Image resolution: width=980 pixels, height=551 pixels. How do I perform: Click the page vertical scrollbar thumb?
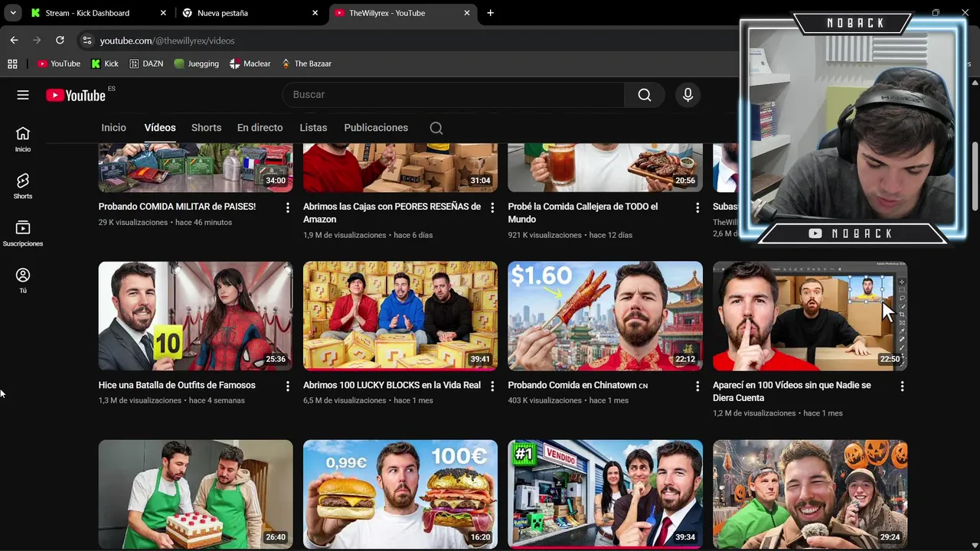975,174
